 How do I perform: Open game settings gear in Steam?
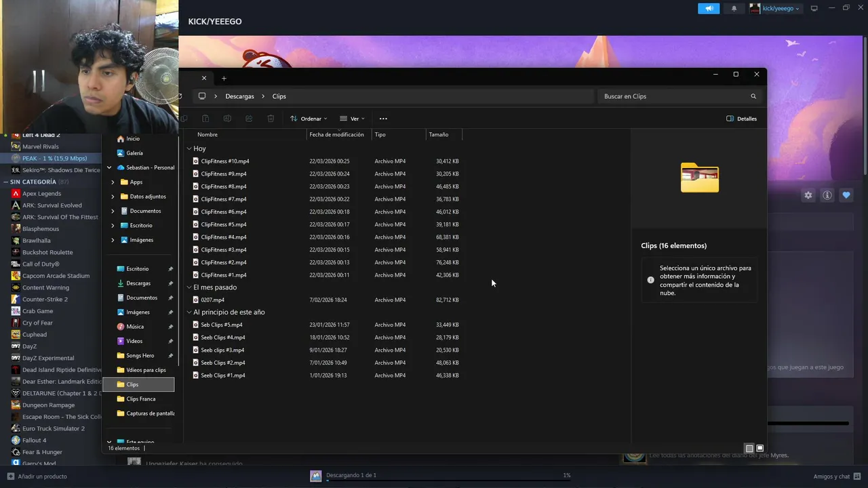click(x=808, y=195)
